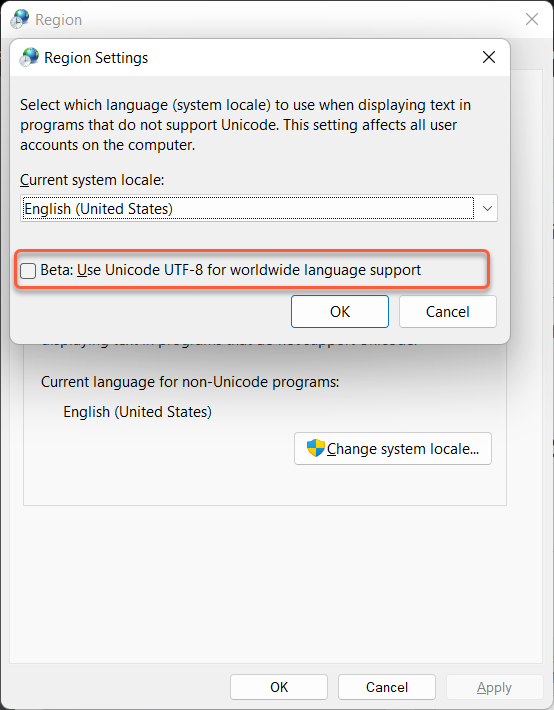Click the "Current system locale:" label
Screen dimensions: 554x710
(92, 180)
